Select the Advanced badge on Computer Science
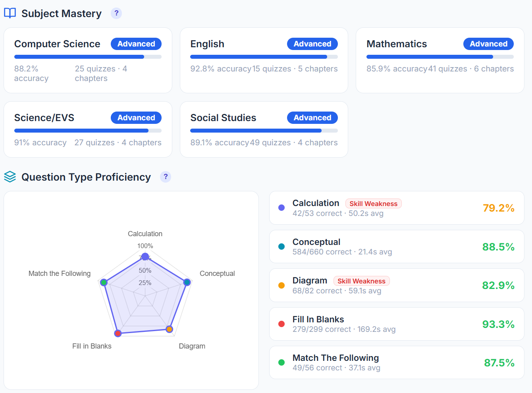This screenshot has height=393, width=532. click(x=136, y=44)
